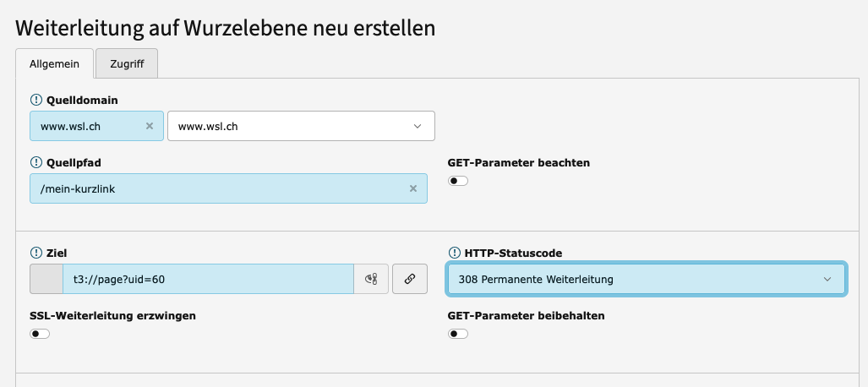Enable GET-Parameter beachten switch
The width and height of the screenshot is (868, 387).
click(458, 181)
